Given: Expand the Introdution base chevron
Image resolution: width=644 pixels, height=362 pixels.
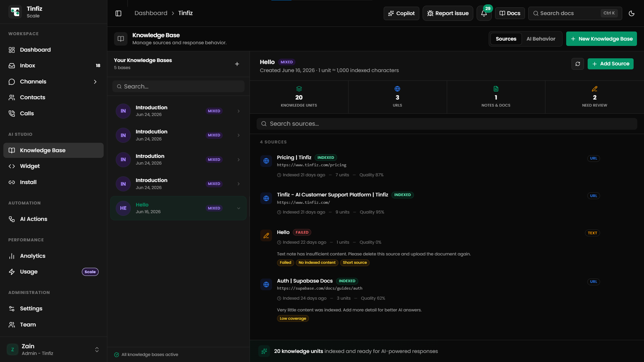Looking at the screenshot, I should pyautogui.click(x=238, y=160).
